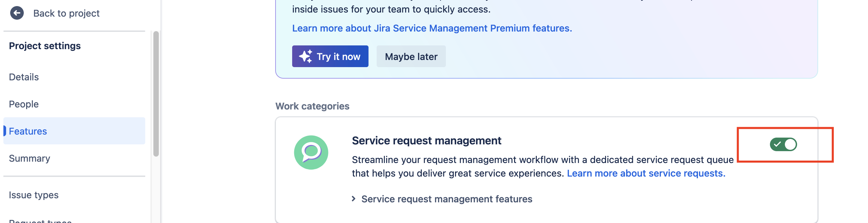Image resolution: width=868 pixels, height=223 pixels.
Task: Click the green Service request management icon
Action: (312, 152)
